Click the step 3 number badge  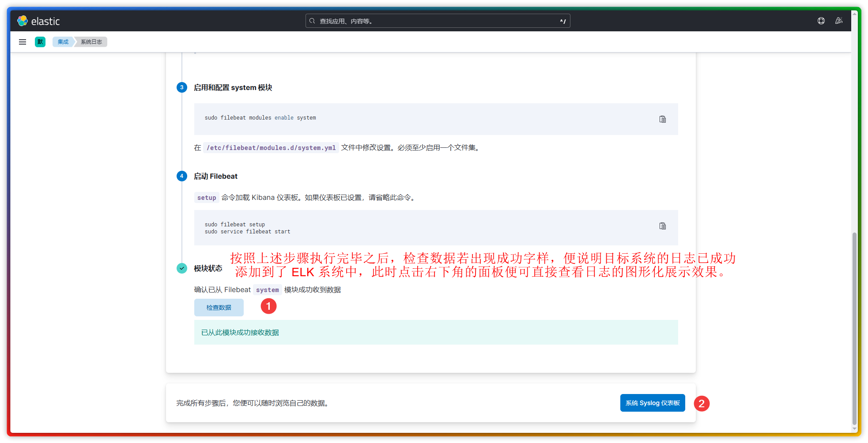click(182, 87)
